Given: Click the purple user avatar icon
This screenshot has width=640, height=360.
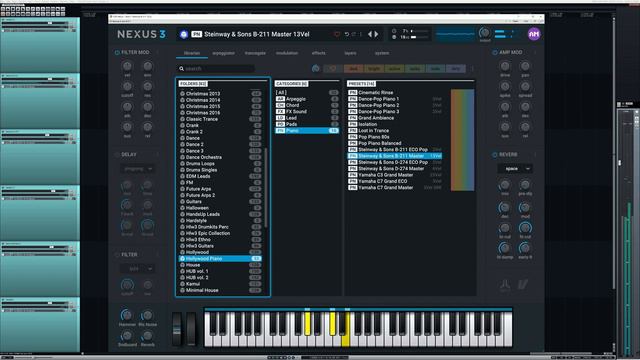Looking at the screenshot, I should tap(534, 34).
